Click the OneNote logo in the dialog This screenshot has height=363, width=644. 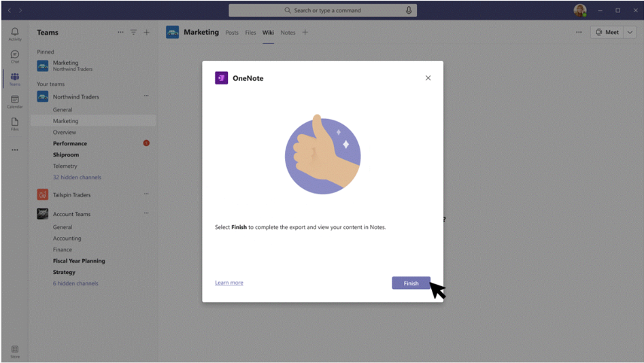click(222, 78)
